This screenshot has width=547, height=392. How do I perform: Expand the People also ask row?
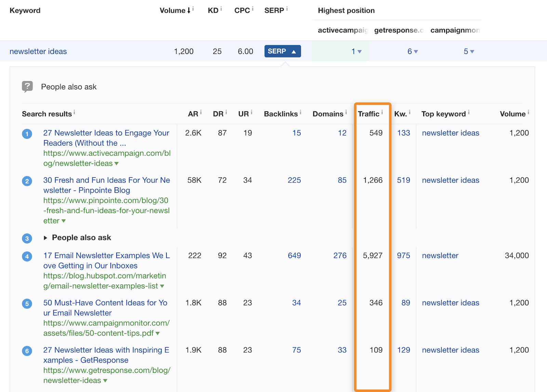(x=46, y=238)
